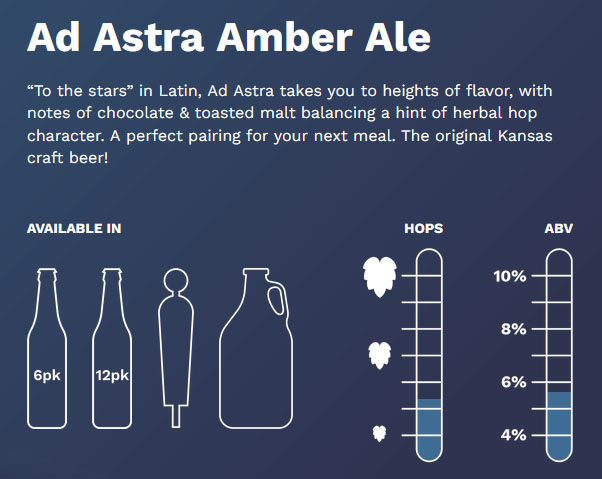The image size is (602, 479).
Task: Click the large hop cone icon
Action: tap(380, 277)
